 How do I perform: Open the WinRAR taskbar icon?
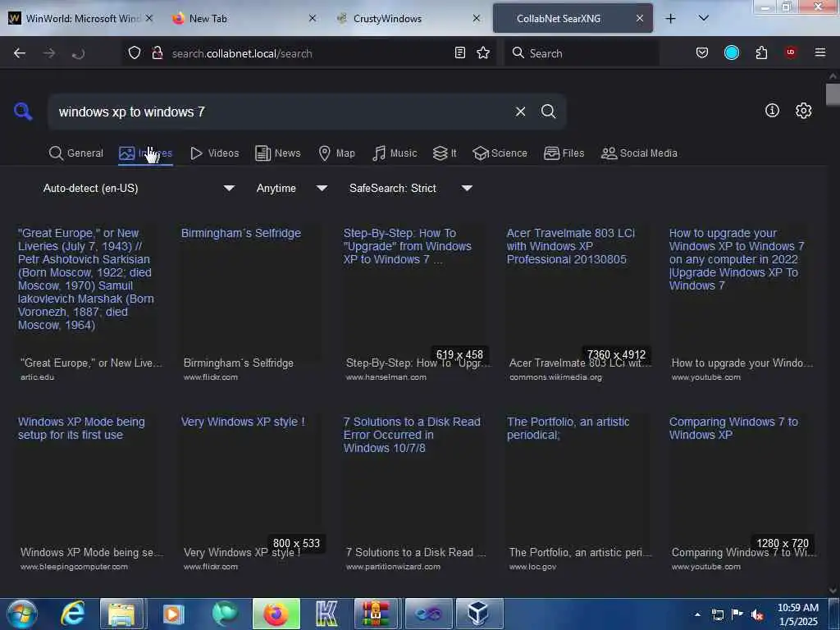coord(376,614)
